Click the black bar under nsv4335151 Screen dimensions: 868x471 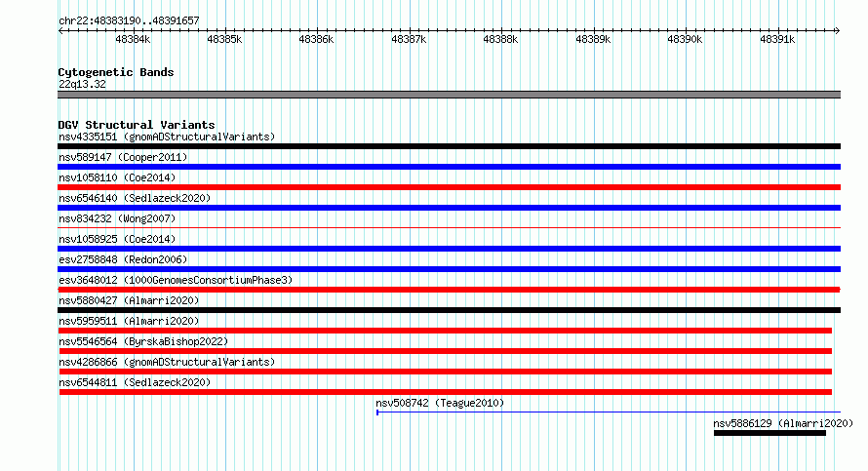(x=449, y=146)
